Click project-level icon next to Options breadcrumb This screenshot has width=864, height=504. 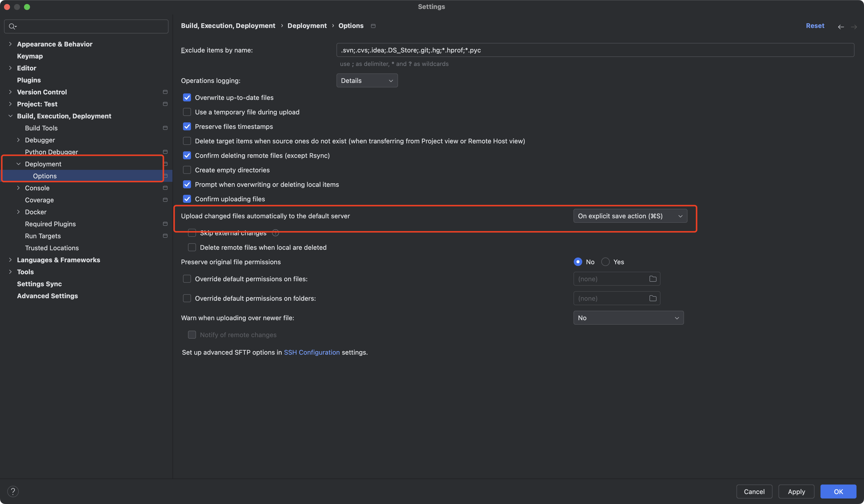[x=373, y=26]
